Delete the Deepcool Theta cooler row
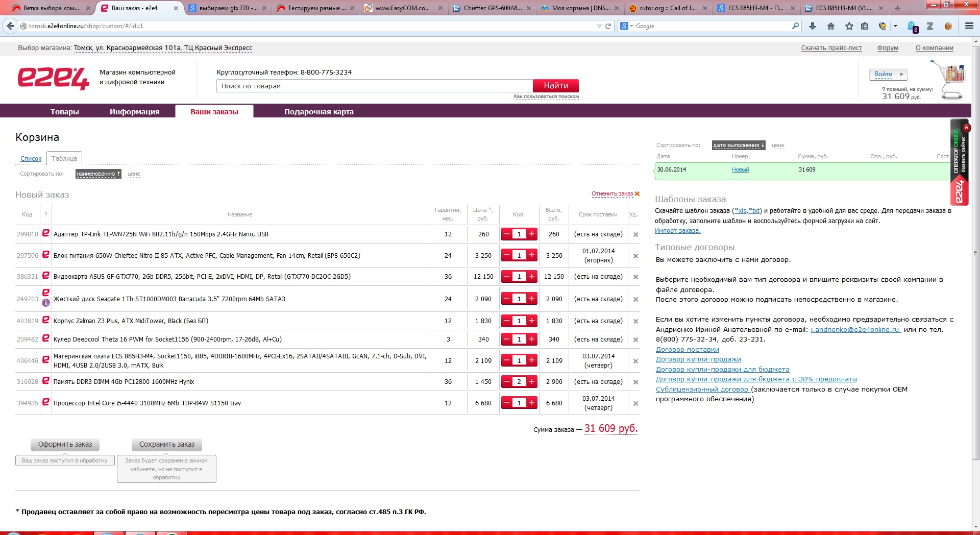 tap(635, 340)
